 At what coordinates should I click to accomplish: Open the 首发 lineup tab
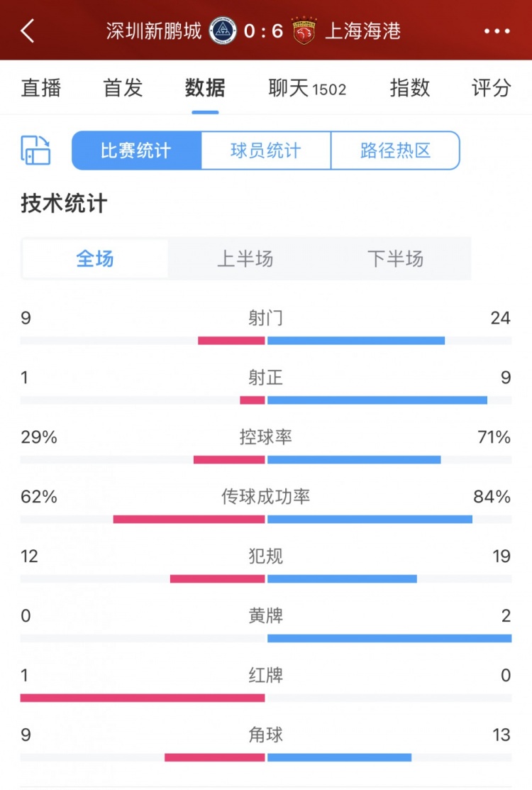(123, 88)
